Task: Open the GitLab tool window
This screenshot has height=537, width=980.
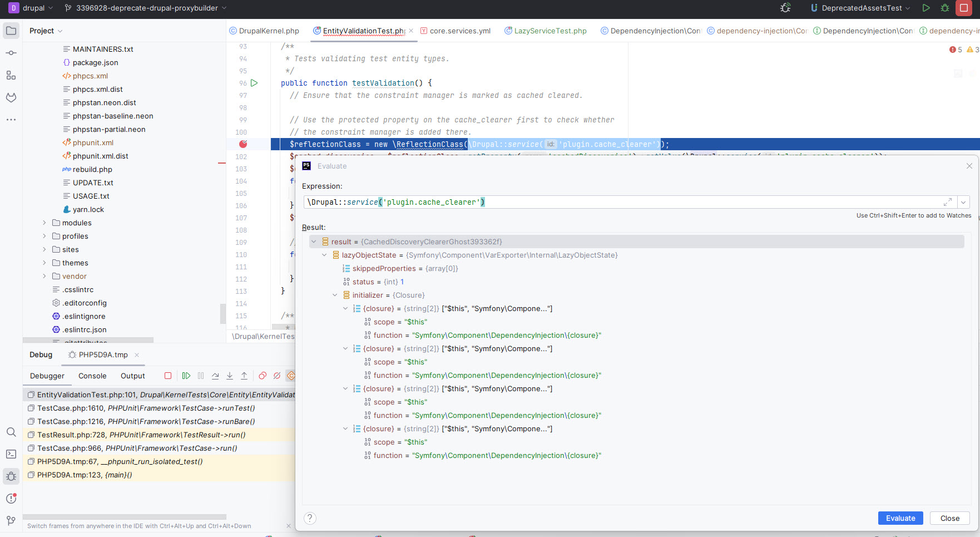Action: click(11, 97)
